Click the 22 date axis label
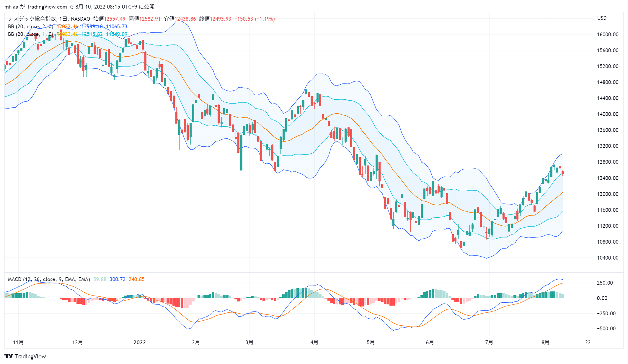The height and width of the screenshot is (364, 628). pyautogui.click(x=588, y=342)
